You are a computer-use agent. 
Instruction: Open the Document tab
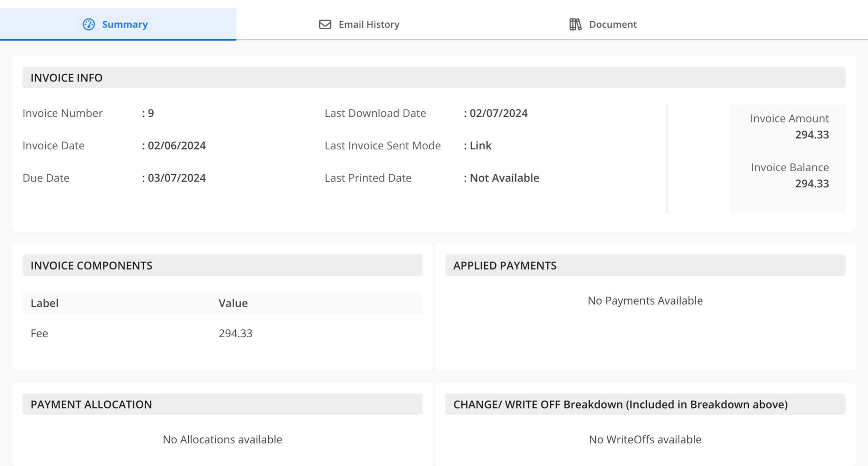(603, 24)
